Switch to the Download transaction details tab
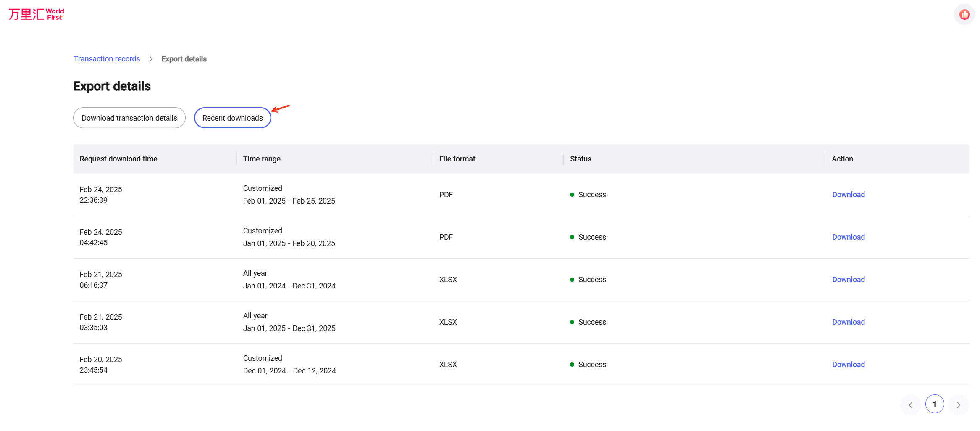This screenshot has height=431, width=980. click(x=129, y=118)
